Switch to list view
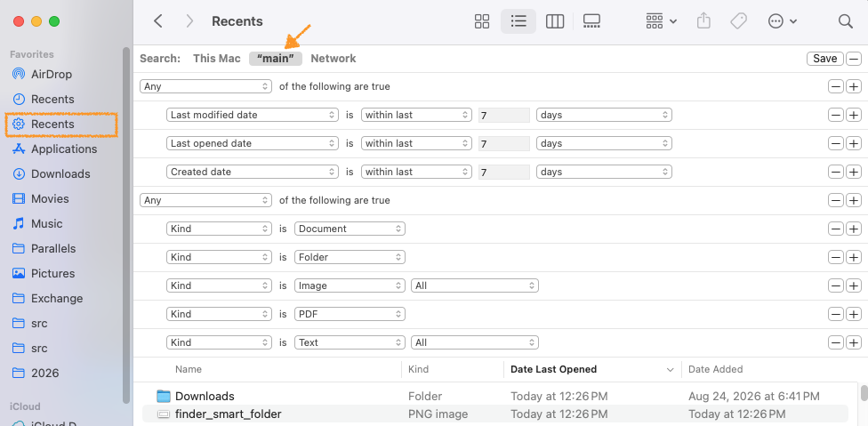The width and height of the screenshot is (868, 426). tap(518, 21)
